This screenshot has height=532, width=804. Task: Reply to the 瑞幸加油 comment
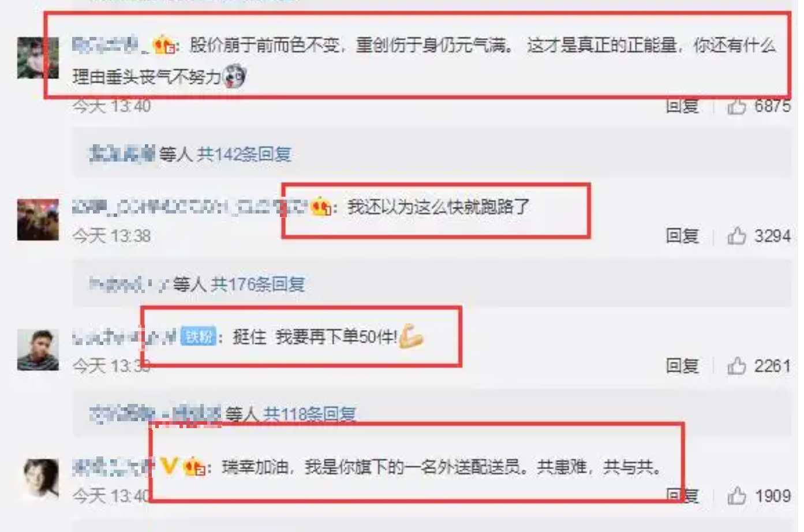click(x=682, y=495)
